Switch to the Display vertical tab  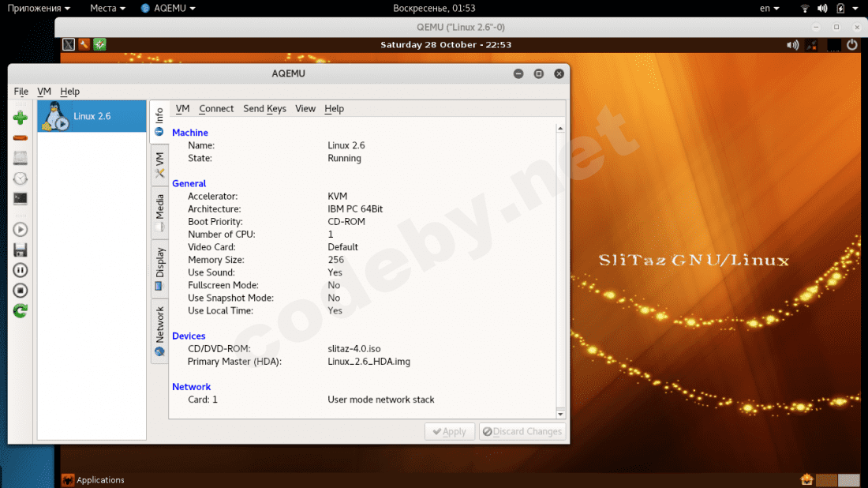tap(159, 269)
